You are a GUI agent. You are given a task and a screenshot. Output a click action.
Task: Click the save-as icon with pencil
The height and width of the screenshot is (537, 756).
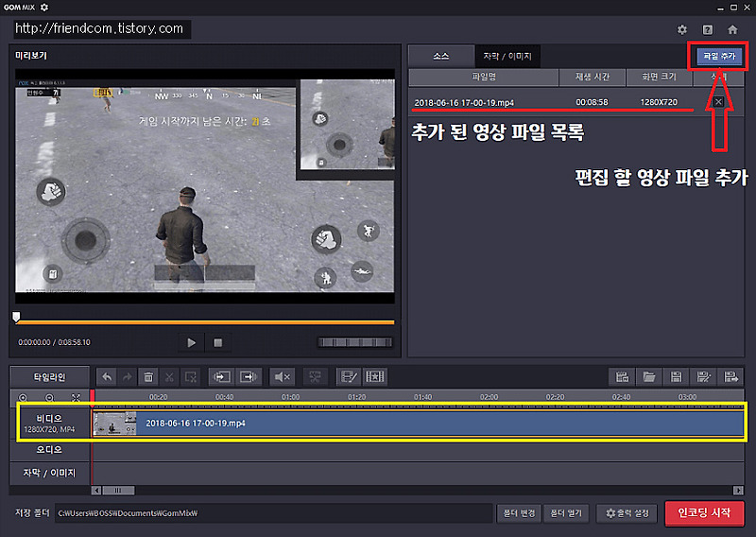click(703, 377)
